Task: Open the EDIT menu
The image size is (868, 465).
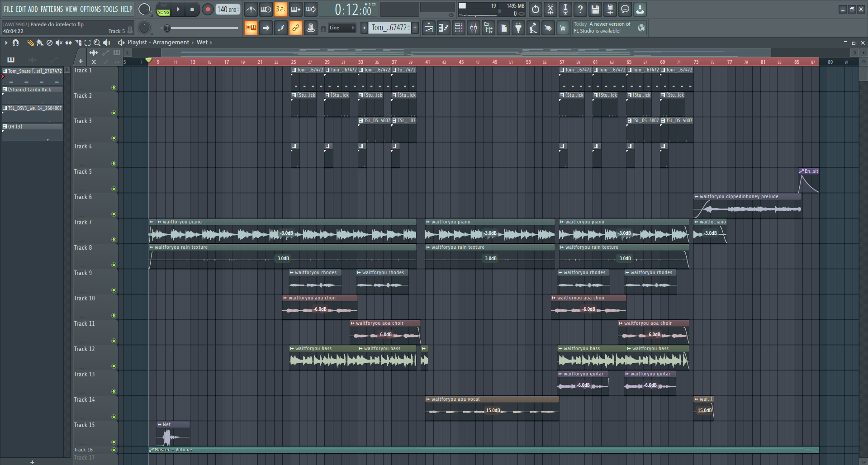Action: pyautogui.click(x=21, y=9)
